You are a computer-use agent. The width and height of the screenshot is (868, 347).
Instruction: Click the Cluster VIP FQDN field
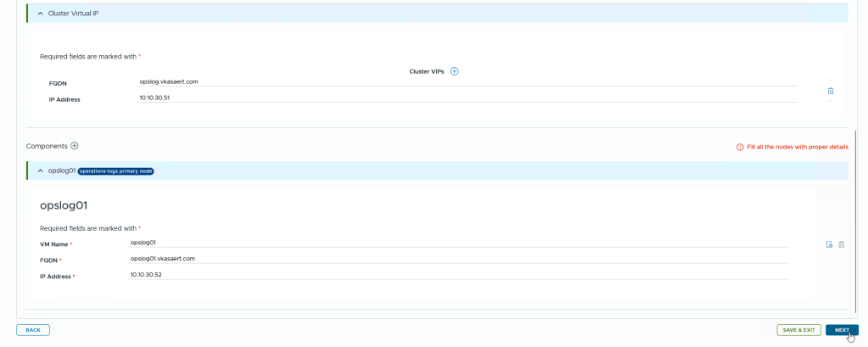[x=467, y=82]
